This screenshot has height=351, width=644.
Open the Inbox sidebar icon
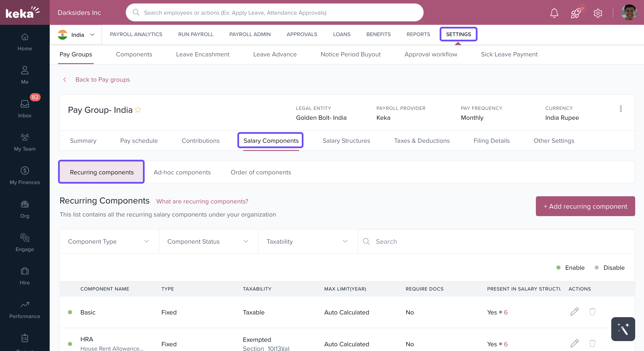point(25,108)
